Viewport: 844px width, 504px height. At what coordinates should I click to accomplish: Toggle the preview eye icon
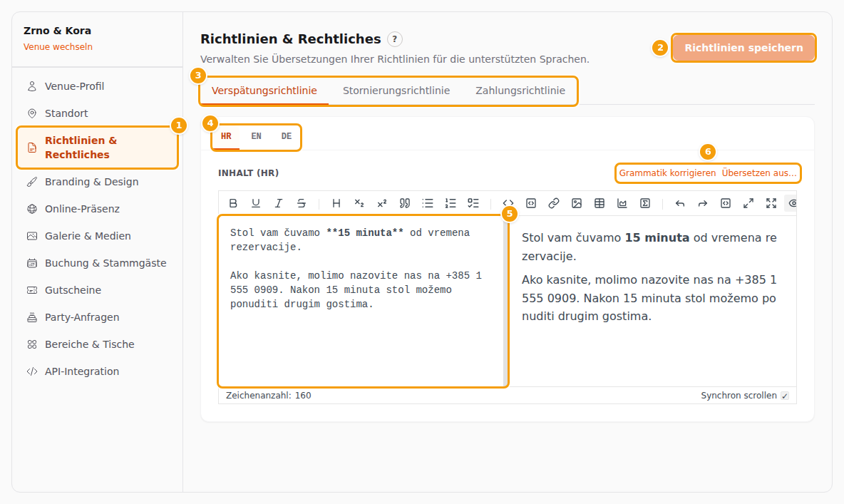792,203
